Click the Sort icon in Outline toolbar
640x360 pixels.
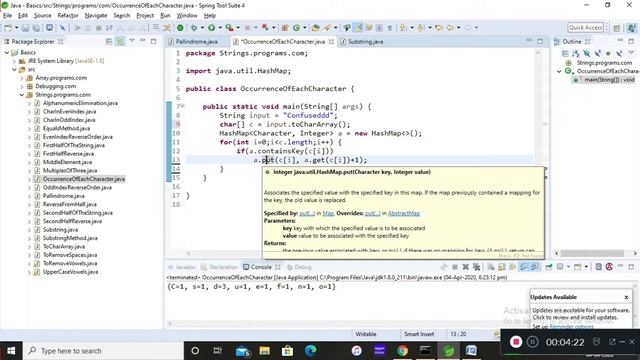tap(576, 53)
